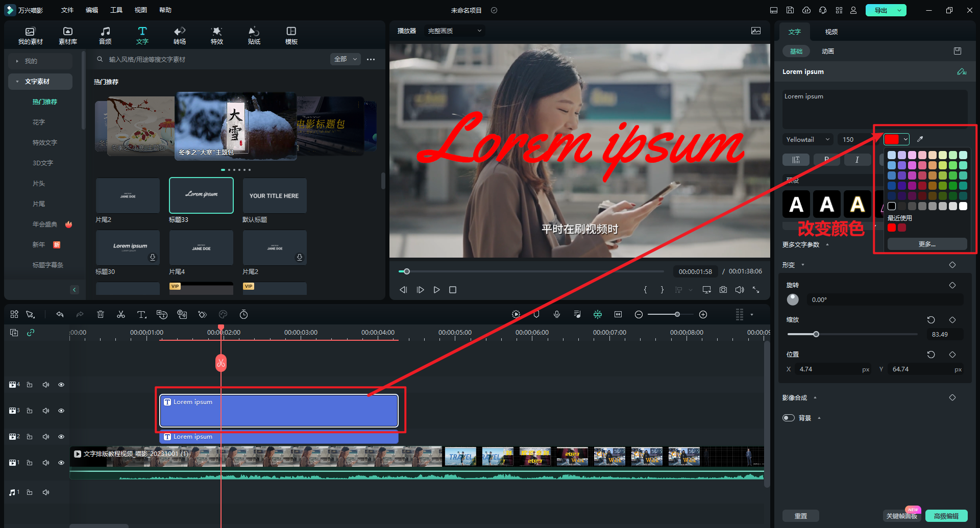Viewport: 980px width, 528px height.
Task: Click the undo arrow in timeline toolbar
Action: pyautogui.click(x=60, y=315)
